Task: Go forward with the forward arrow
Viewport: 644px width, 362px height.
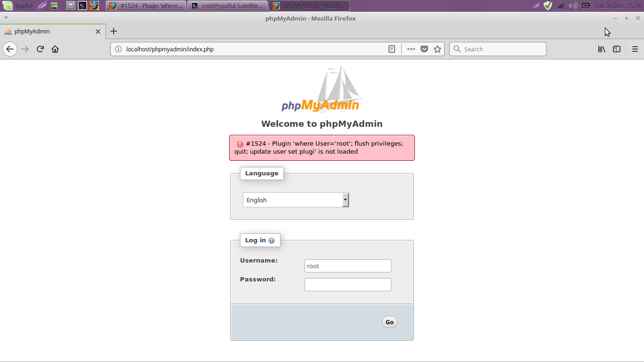Action: [25, 49]
